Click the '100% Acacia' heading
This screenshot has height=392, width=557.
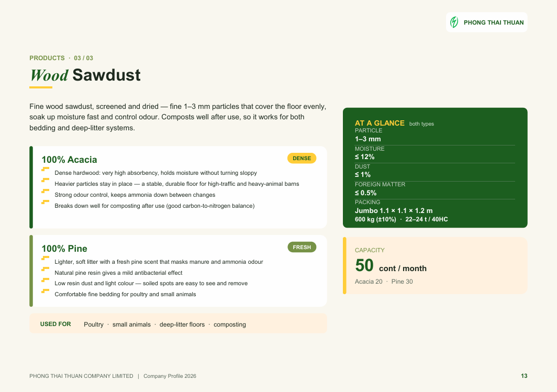click(x=69, y=160)
